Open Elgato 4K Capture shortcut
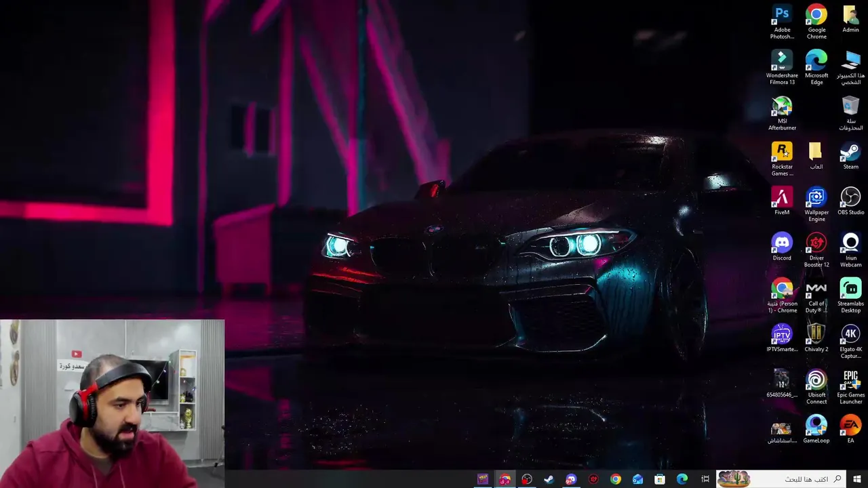Image resolution: width=868 pixels, height=488 pixels. click(x=850, y=342)
